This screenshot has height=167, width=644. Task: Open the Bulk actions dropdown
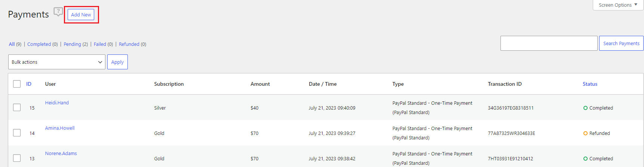pyautogui.click(x=57, y=62)
